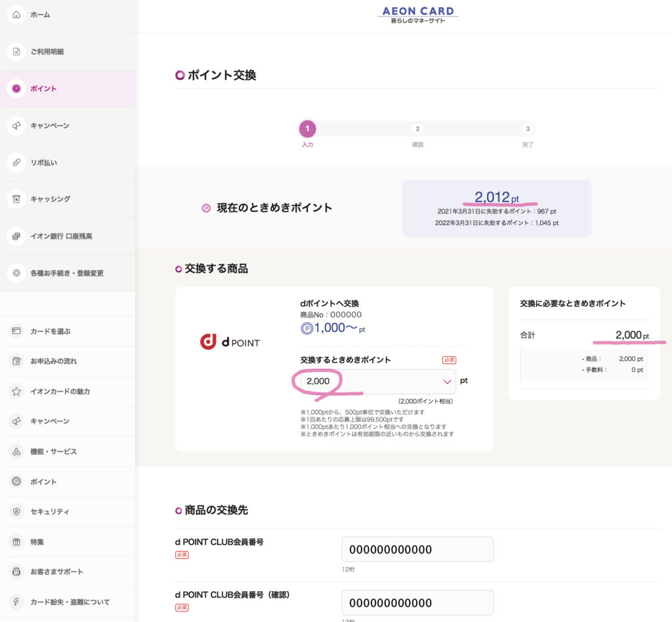Click the lower ポイント P icon
The height and width of the screenshot is (622, 672).
tap(16, 482)
